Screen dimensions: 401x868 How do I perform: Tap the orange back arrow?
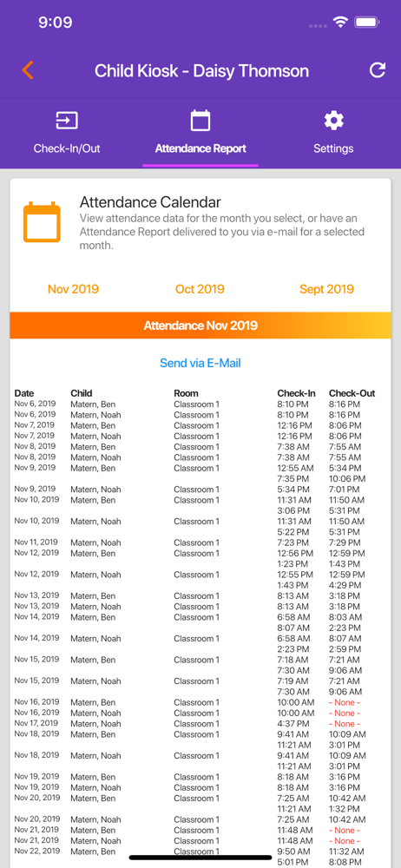(28, 70)
